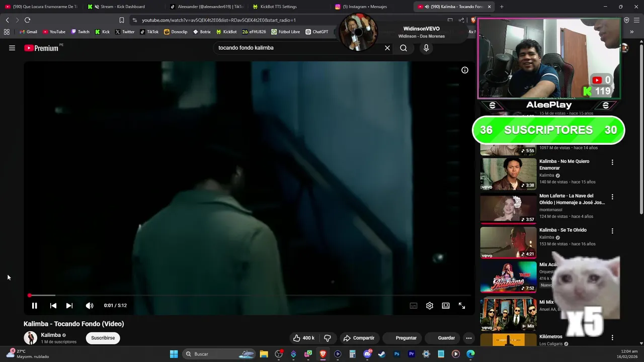The width and height of the screenshot is (644, 362).
Task: Switch to theater mode view
Action: pyautogui.click(x=446, y=306)
